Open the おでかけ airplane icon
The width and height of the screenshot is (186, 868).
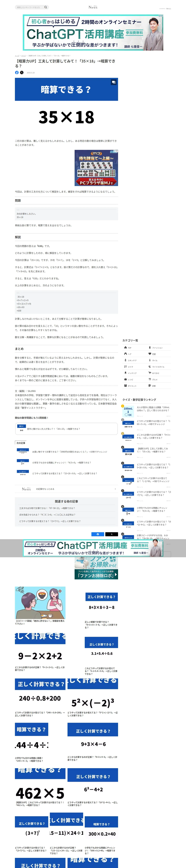click(150, 373)
